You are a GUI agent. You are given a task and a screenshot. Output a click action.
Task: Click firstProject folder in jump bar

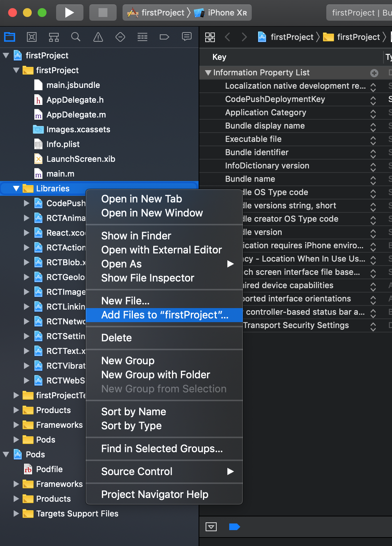coord(351,37)
